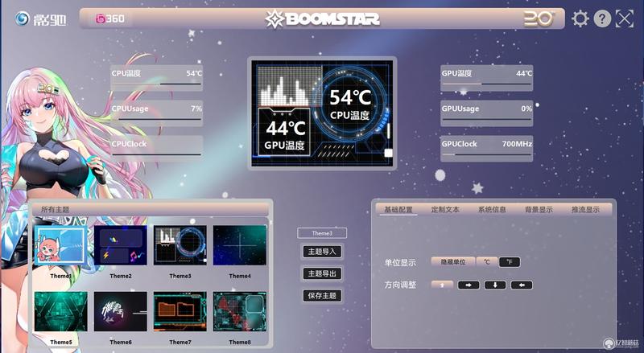Select the Theme8 thumbnail

240,311
